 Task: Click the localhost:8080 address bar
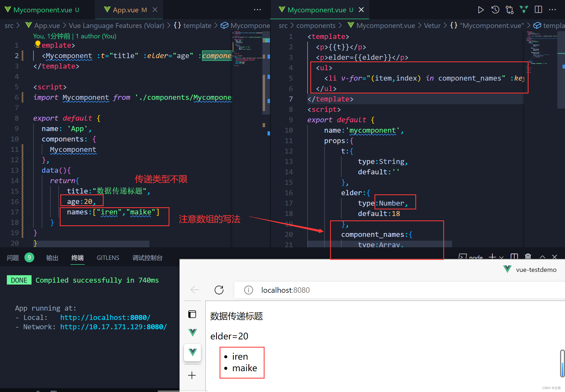(285, 290)
